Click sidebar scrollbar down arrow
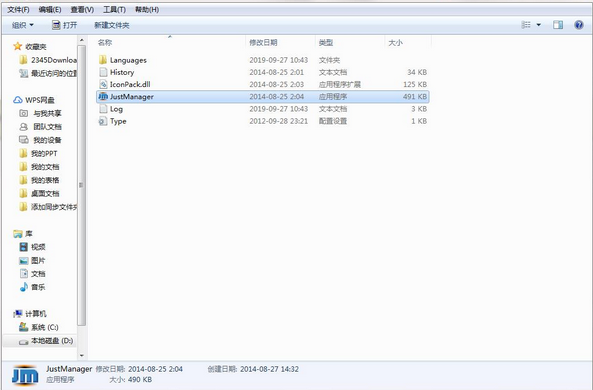The width and height of the screenshot is (593, 390). coord(82,355)
